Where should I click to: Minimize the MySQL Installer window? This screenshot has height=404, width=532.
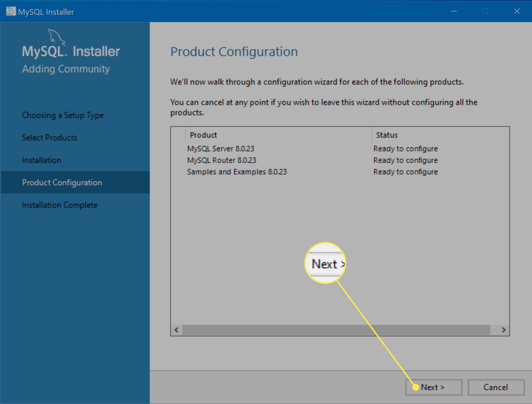[454, 11]
